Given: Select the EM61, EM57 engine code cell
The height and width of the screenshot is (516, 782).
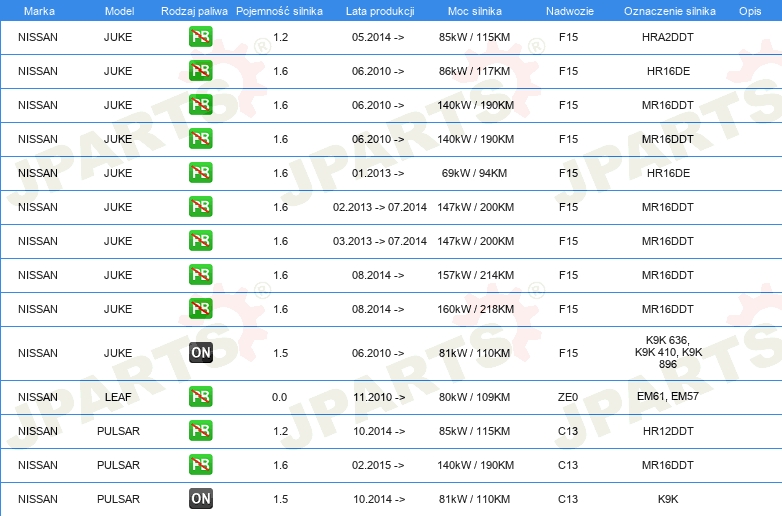Looking at the screenshot, I should coord(668,396).
